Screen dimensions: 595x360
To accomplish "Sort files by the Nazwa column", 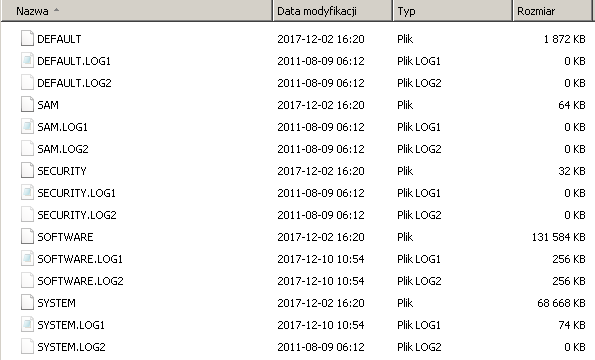I will pyautogui.click(x=137, y=11).
